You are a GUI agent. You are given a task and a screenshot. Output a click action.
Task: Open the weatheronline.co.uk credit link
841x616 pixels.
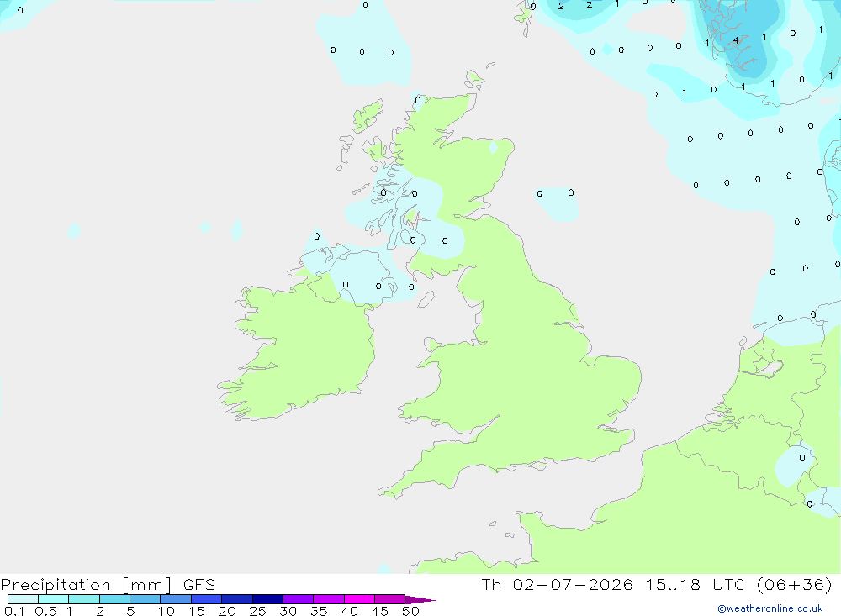tap(770, 608)
